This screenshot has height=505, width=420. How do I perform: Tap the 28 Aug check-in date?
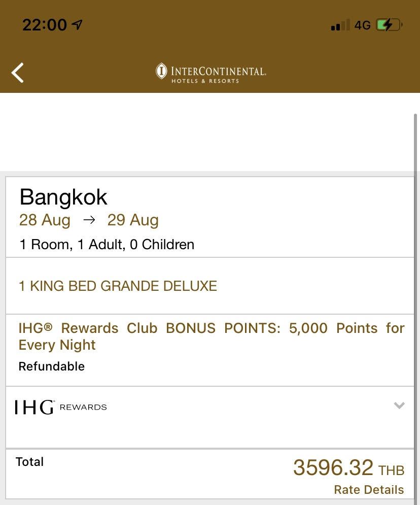coord(45,221)
